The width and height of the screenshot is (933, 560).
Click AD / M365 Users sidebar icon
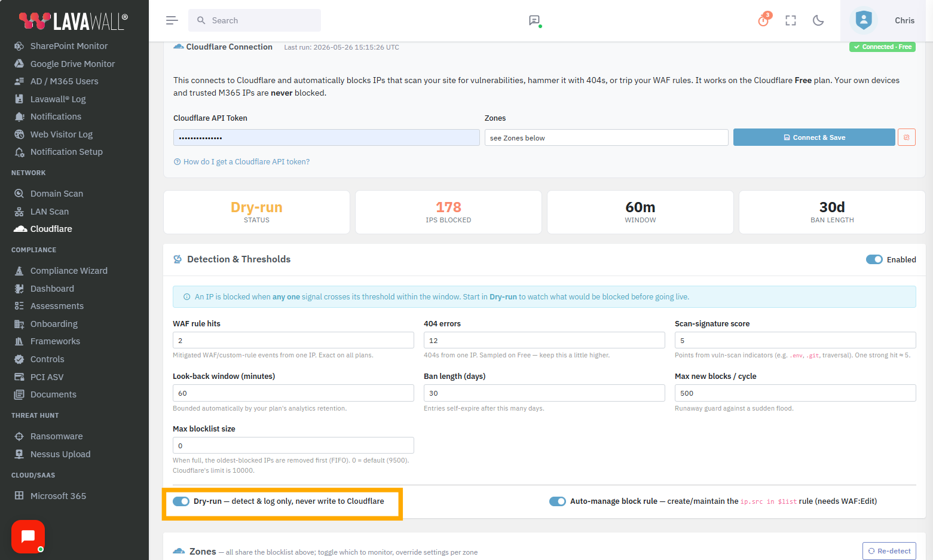pos(19,81)
